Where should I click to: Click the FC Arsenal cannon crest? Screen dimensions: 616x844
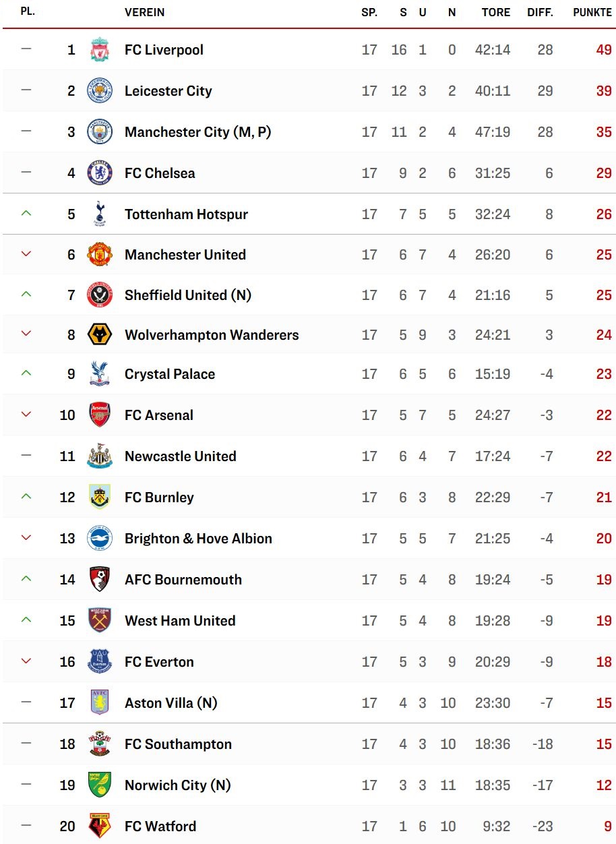[100, 415]
